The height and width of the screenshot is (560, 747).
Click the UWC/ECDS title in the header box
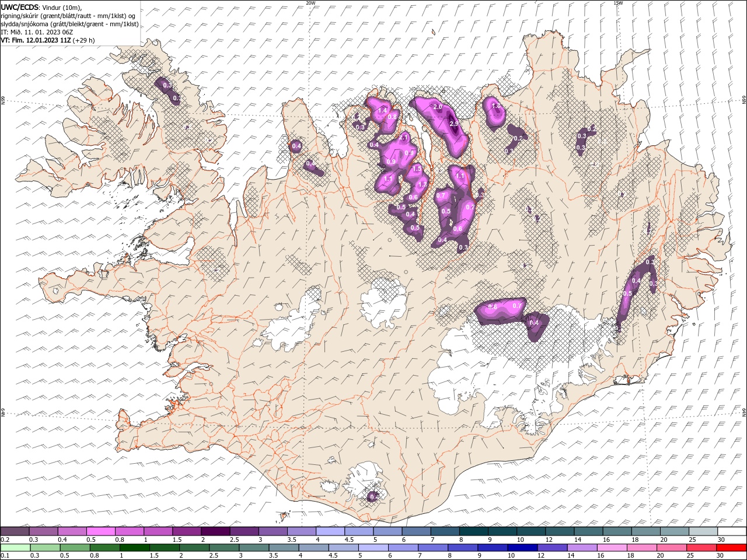pyautogui.click(x=20, y=7)
